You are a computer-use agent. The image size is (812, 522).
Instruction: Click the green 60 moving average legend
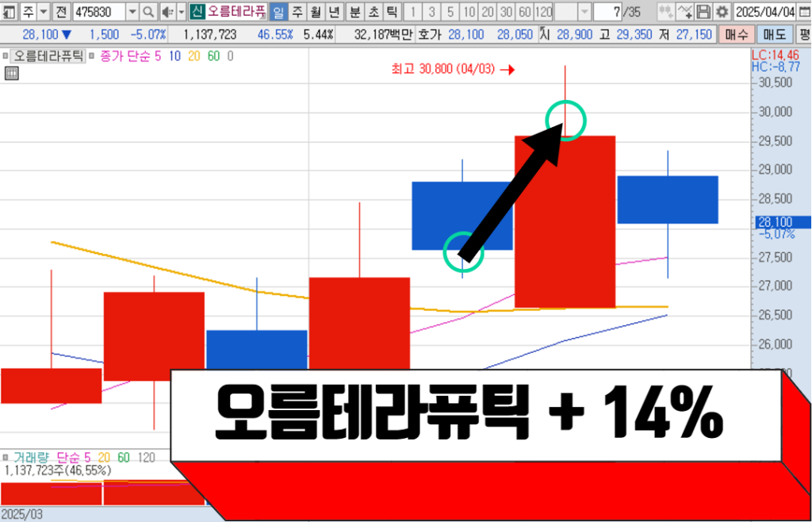pos(213,56)
